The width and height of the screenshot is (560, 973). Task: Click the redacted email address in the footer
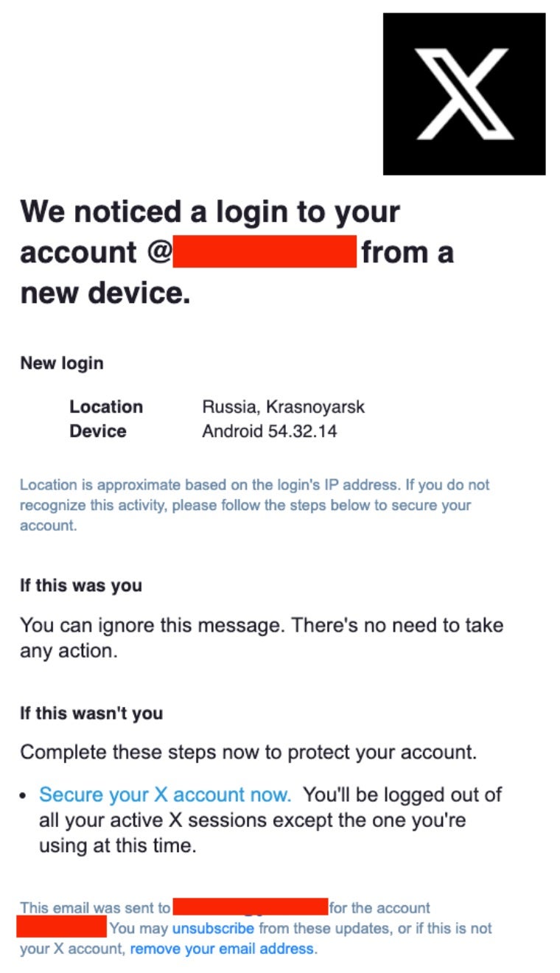[250, 907]
